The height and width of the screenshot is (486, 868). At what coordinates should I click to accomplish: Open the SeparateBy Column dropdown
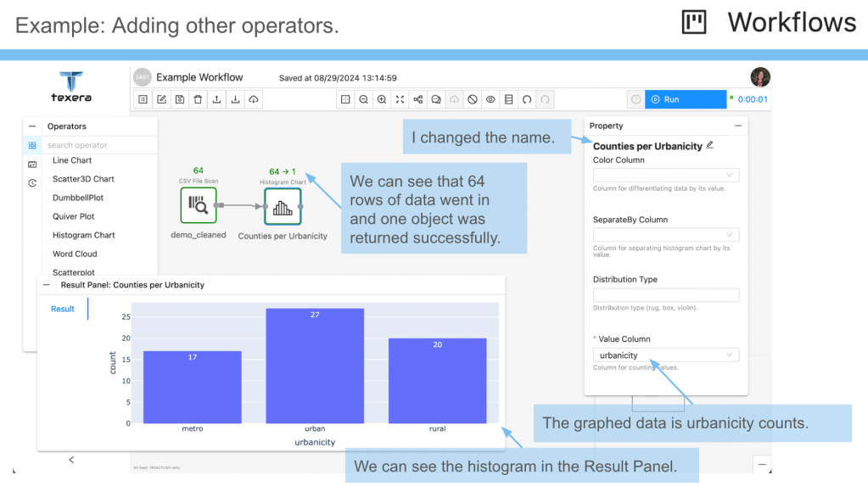[665, 235]
